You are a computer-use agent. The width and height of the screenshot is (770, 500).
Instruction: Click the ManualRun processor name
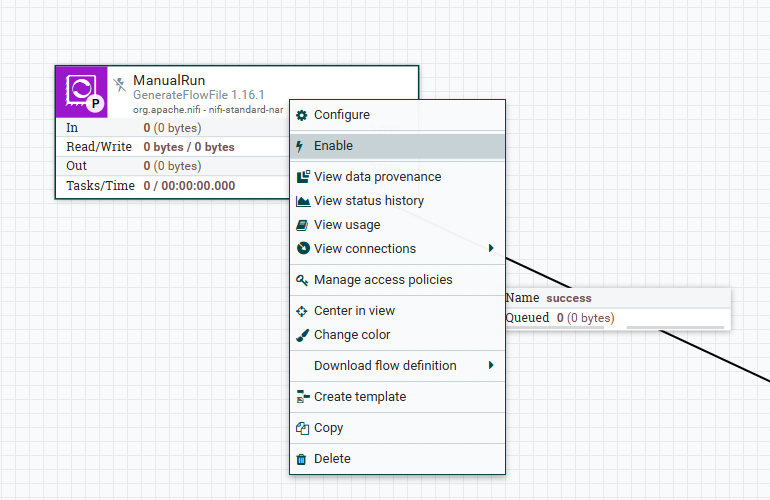[x=169, y=81]
